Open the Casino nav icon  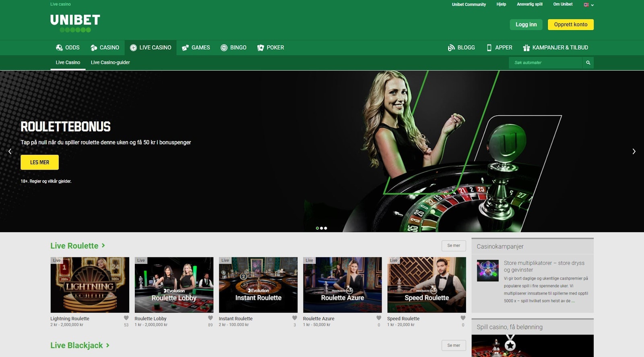click(x=94, y=48)
